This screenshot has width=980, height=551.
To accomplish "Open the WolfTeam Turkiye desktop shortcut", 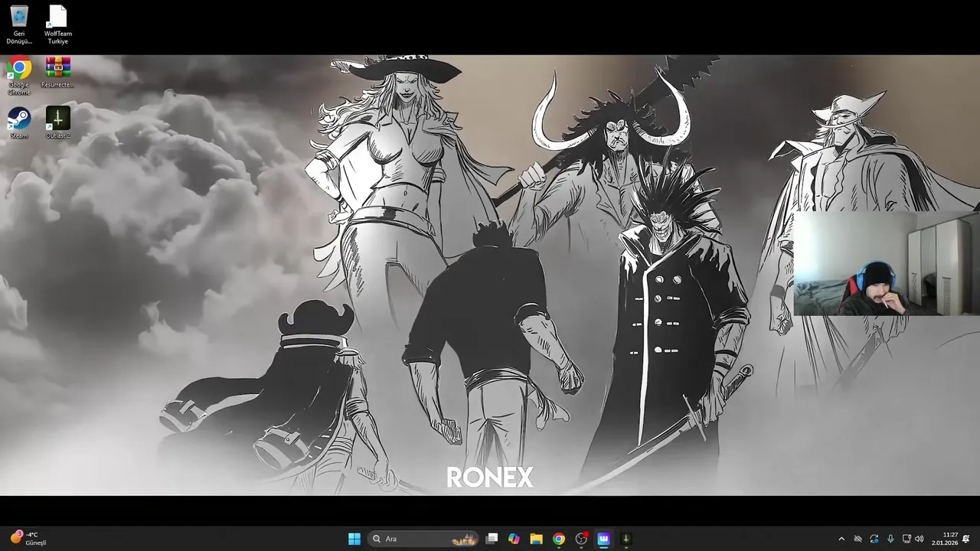I will tap(57, 24).
